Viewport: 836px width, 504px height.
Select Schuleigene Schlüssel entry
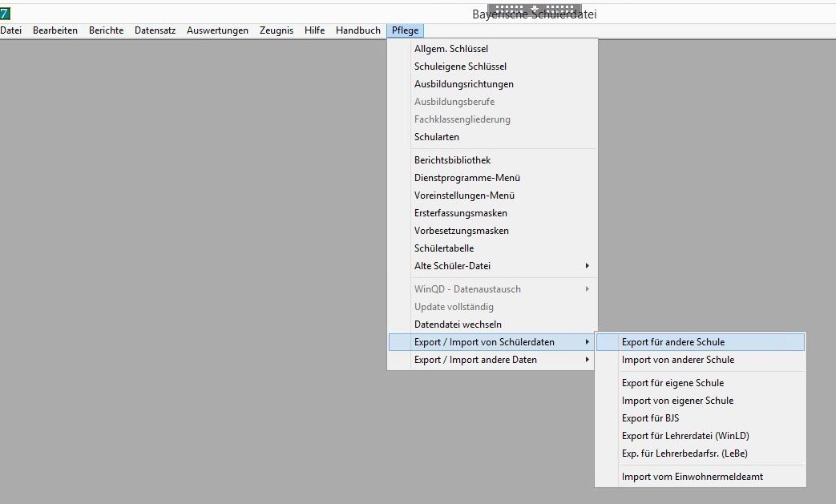click(492, 66)
